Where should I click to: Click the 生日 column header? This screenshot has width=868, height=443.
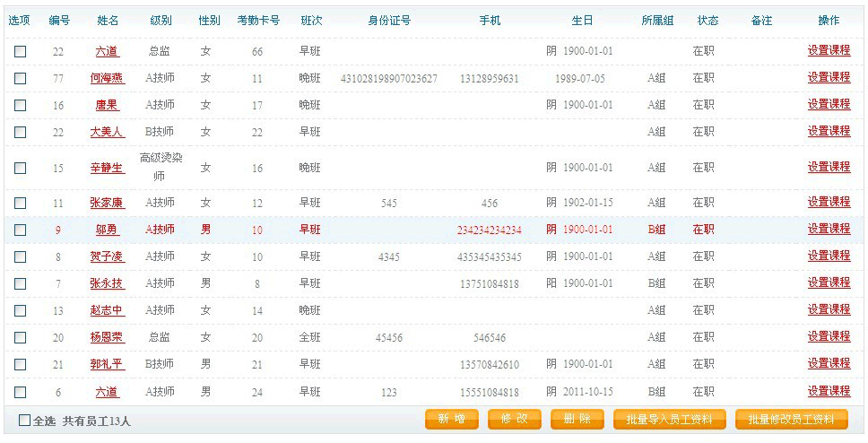tap(582, 20)
